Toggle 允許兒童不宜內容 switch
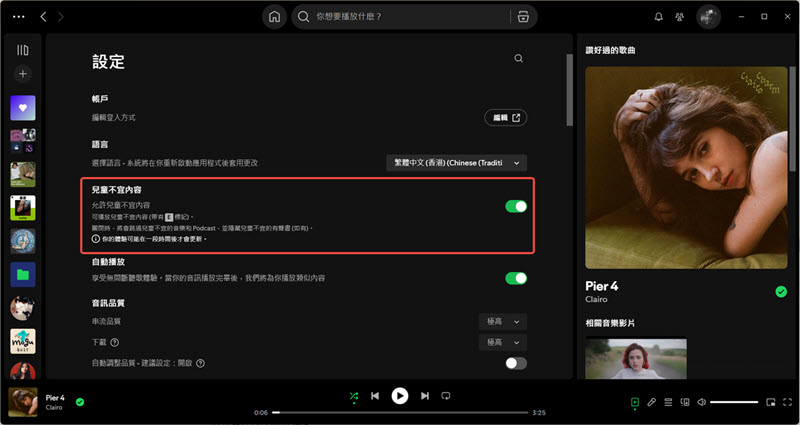 click(516, 206)
